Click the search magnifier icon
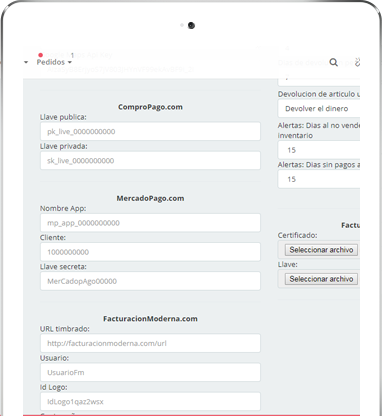 point(333,62)
